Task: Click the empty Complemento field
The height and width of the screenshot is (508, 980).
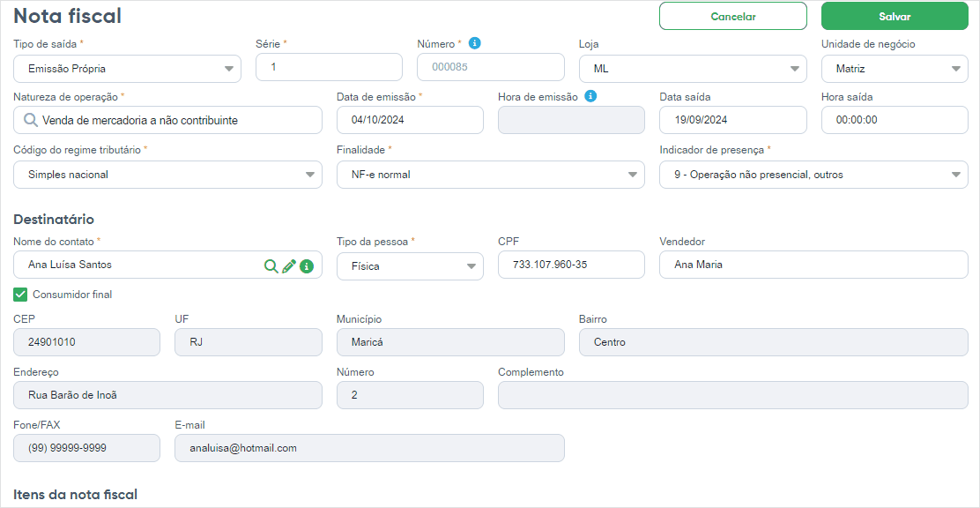Action: coord(733,395)
